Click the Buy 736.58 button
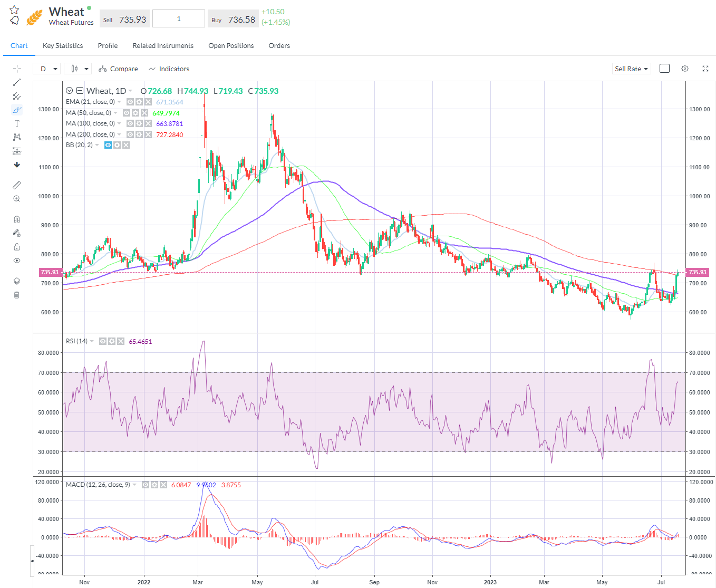 click(233, 18)
